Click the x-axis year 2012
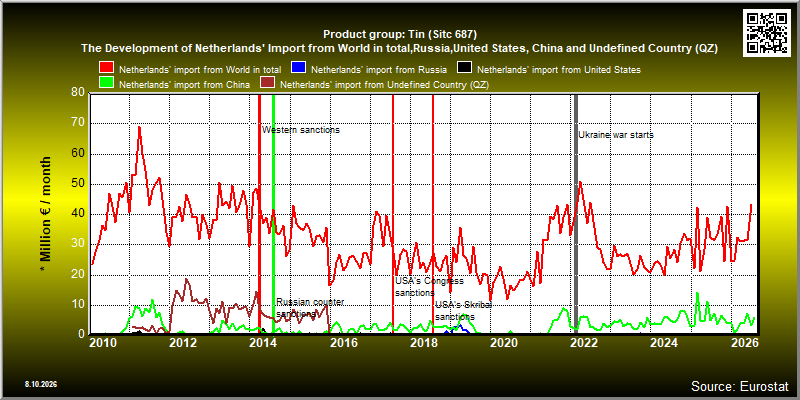The width and height of the screenshot is (800, 400). click(183, 342)
